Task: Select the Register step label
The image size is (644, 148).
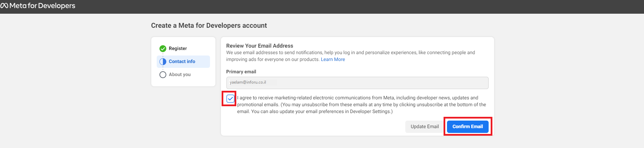Action: 178,48
